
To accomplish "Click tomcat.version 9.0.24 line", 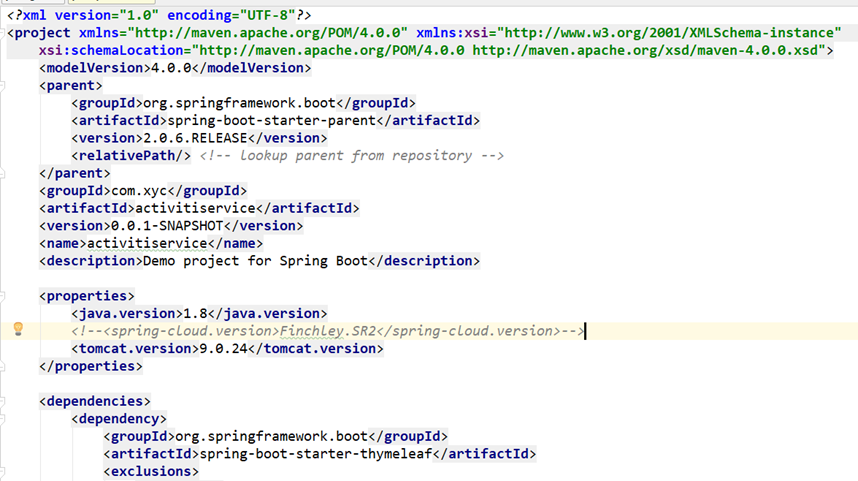I will (x=228, y=349).
